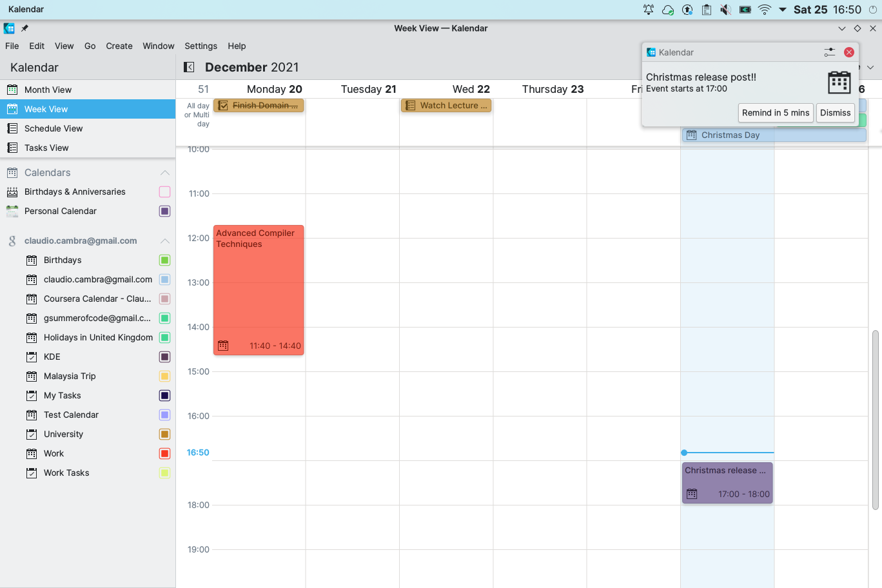Collapse the Calendars section chevron
This screenshot has height=588, width=882.
[x=165, y=172]
